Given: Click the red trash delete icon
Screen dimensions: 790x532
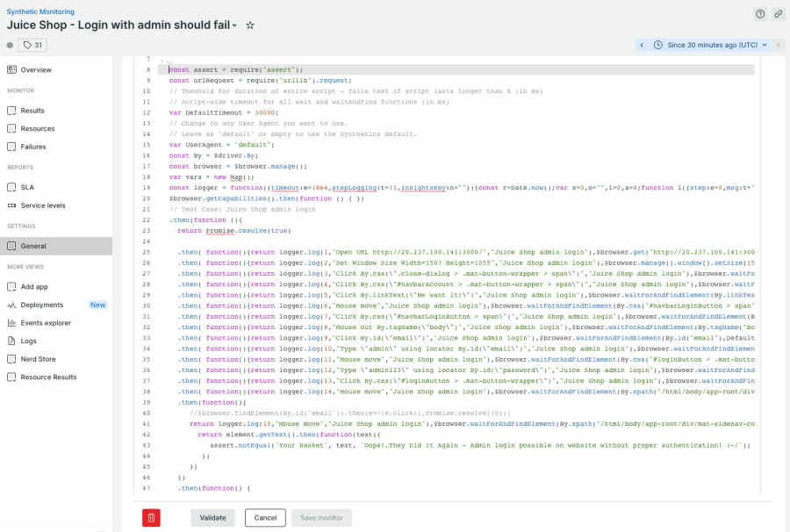Looking at the screenshot, I should 151,517.
